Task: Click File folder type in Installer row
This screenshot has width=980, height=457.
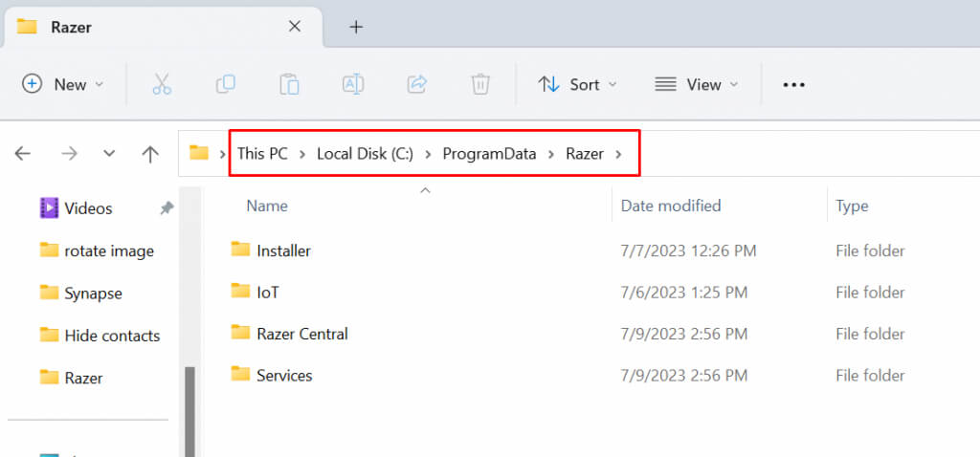Action: 870,251
